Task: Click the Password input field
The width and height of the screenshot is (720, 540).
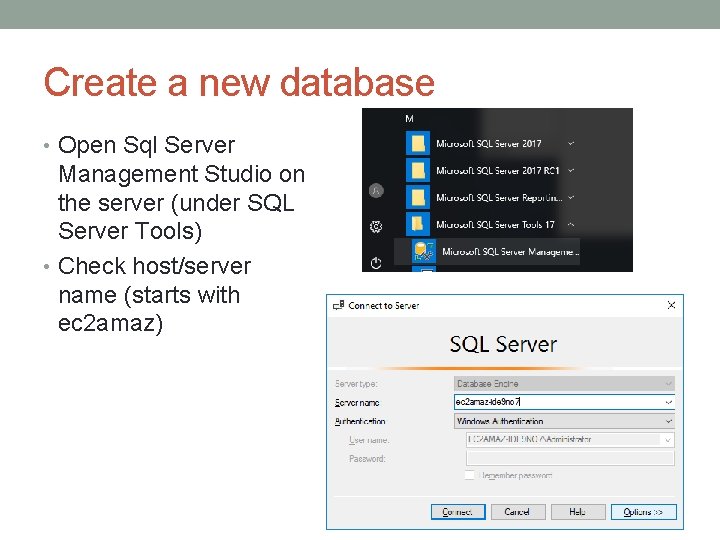Action: click(570, 458)
